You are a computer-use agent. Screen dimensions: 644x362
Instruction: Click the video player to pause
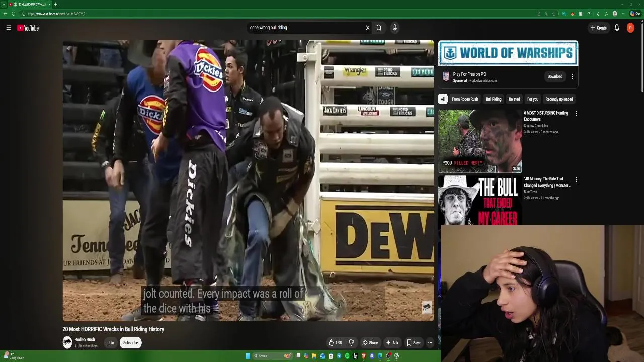point(248,180)
